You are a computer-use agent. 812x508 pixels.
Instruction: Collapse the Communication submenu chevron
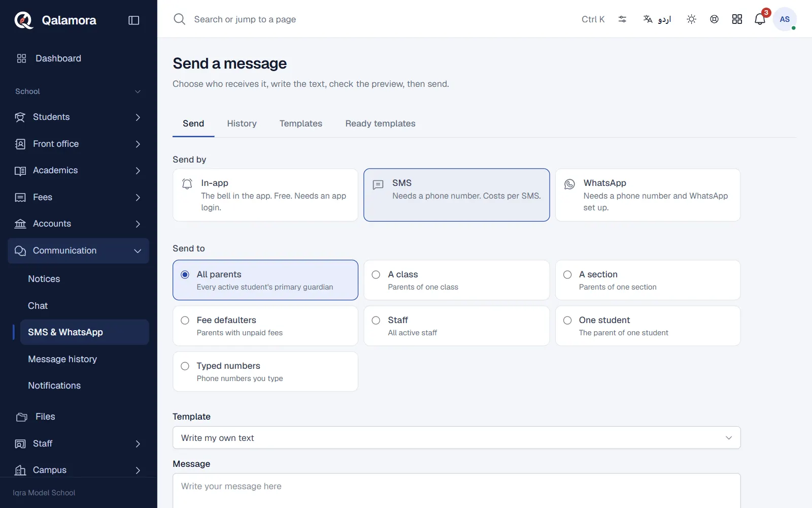138,251
